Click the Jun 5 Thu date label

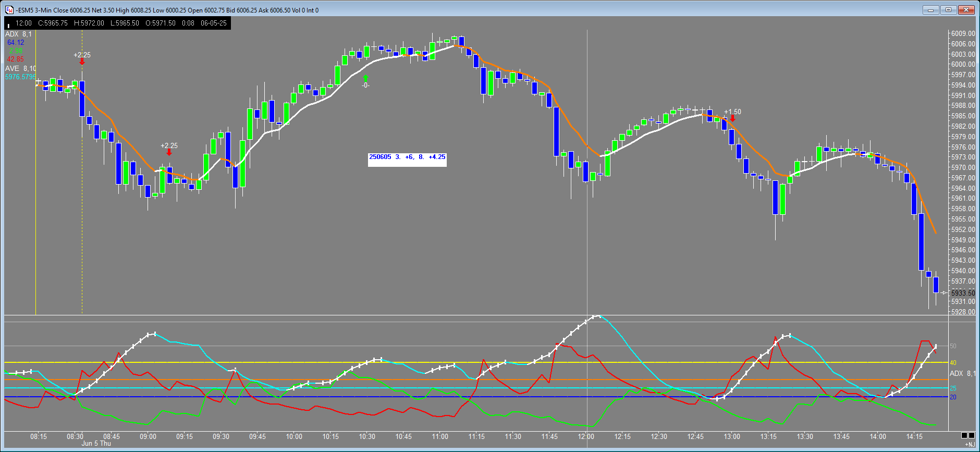point(96,443)
